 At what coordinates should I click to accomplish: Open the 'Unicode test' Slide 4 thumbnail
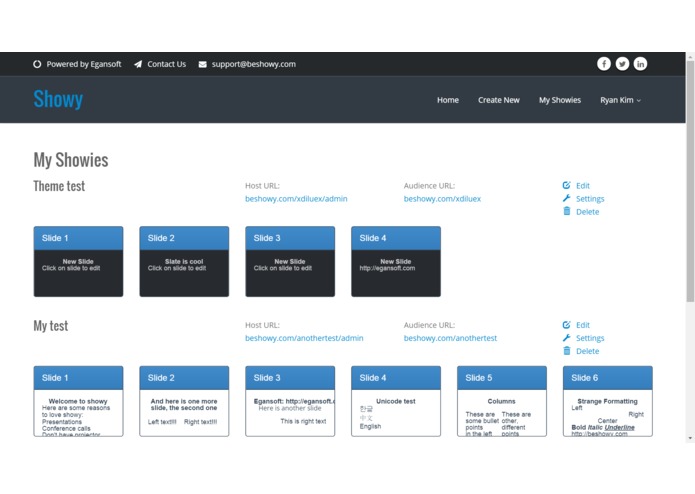(x=396, y=401)
